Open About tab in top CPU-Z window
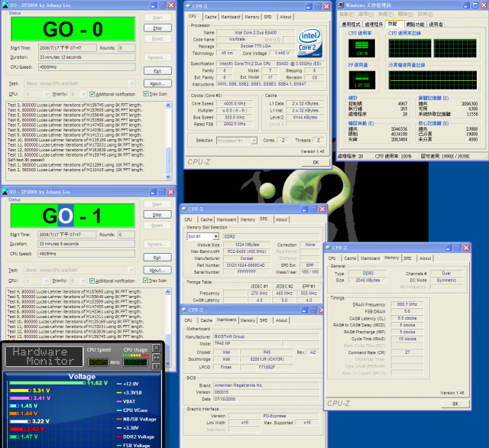Image resolution: width=489 pixels, height=448 pixels. (x=285, y=17)
